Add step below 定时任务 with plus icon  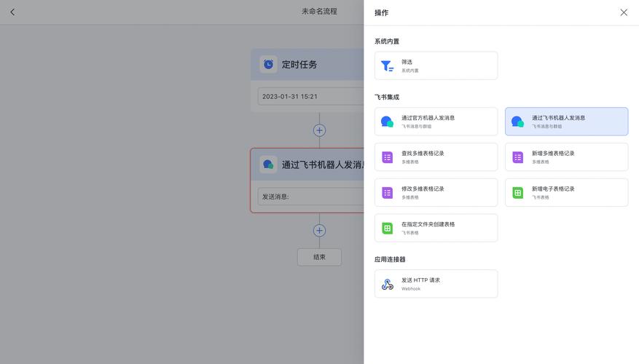(319, 130)
